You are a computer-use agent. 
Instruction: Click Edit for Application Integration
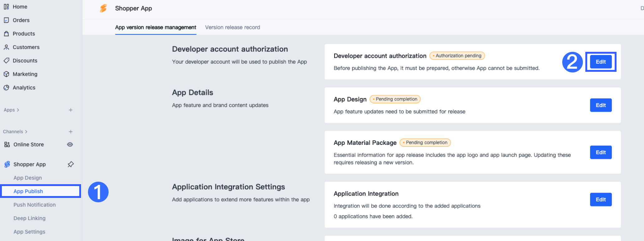(x=601, y=199)
